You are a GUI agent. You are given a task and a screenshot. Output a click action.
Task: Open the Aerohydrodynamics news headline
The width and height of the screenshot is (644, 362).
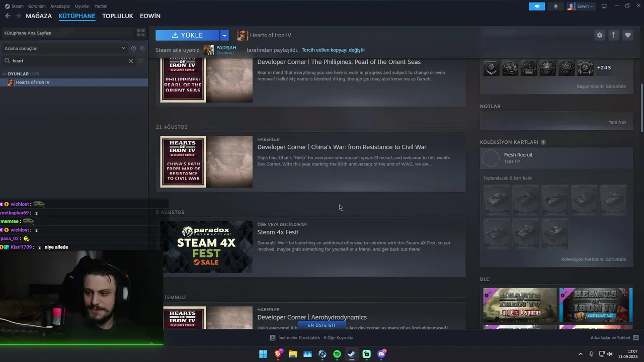tap(312, 317)
